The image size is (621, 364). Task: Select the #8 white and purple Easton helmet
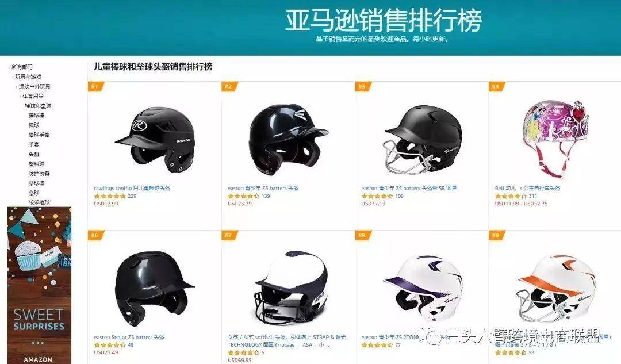pos(423,288)
